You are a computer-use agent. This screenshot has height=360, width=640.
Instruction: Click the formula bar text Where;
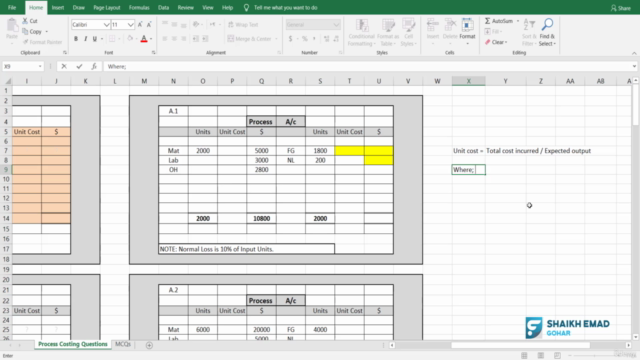click(117, 66)
